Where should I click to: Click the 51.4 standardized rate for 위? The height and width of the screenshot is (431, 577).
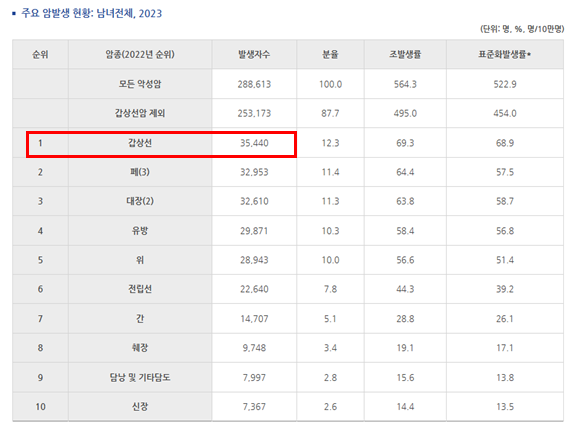pyautogui.click(x=505, y=260)
